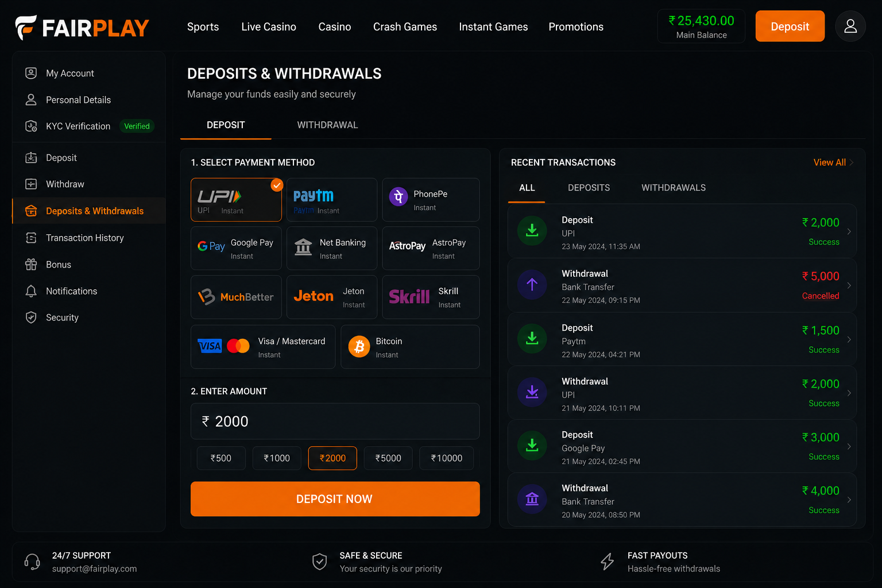882x588 pixels.
Task: Click the Transaction History icon
Action: [x=31, y=238]
